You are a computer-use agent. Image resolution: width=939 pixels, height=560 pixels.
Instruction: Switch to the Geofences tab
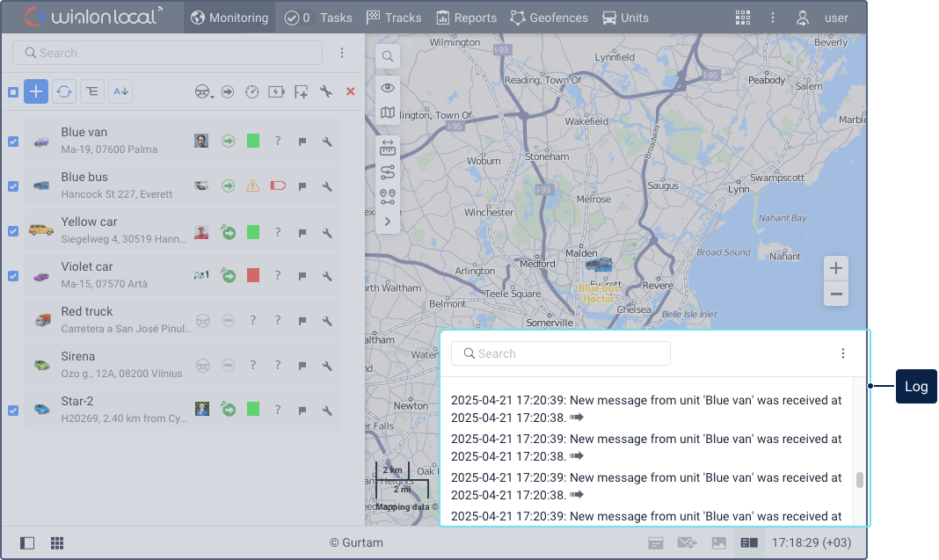pyautogui.click(x=550, y=18)
